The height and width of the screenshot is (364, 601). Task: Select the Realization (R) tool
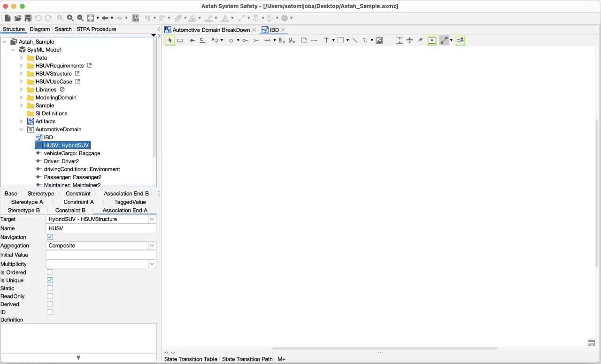coord(282,40)
